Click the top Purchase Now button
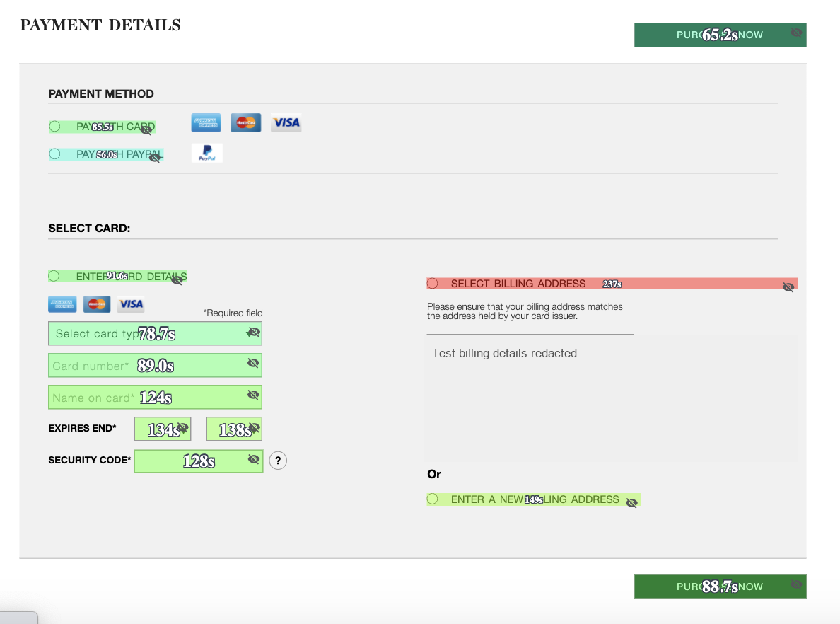 click(x=720, y=35)
